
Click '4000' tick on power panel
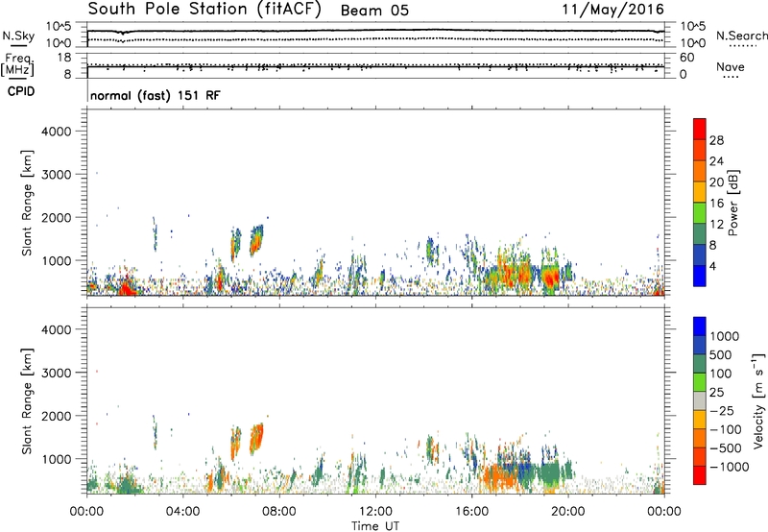pyautogui.click(x=57, y=132)
